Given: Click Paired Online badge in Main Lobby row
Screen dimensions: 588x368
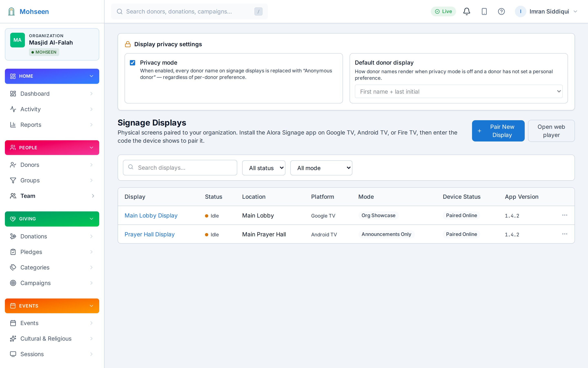Looking at the screenshot, I should point(461,215).
